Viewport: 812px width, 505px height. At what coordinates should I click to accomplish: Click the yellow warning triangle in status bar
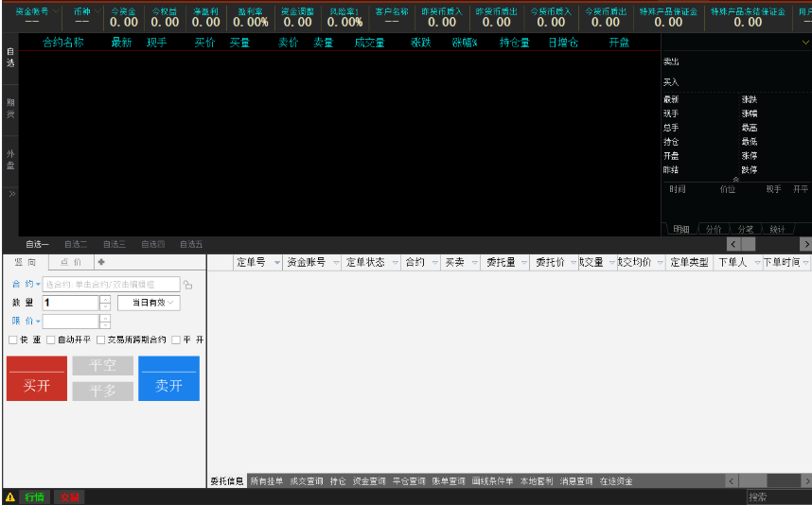click(x=9, y=496)
